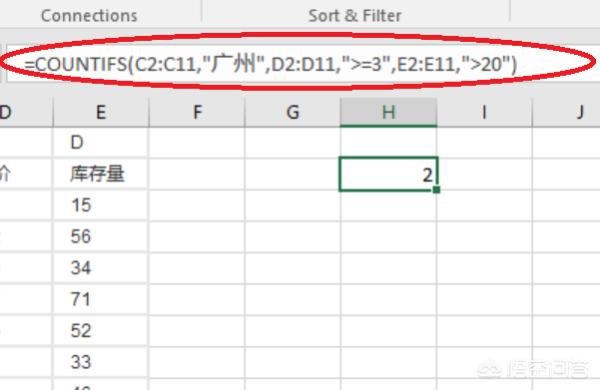Select column J header

[566, 112]
